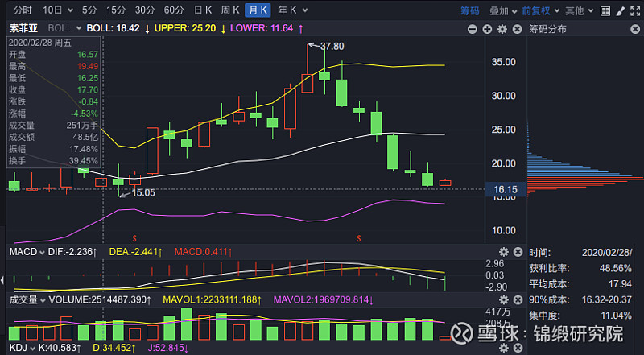
Task: Open the BOLL indicator selector dropdown
Action: click(60, 28)
